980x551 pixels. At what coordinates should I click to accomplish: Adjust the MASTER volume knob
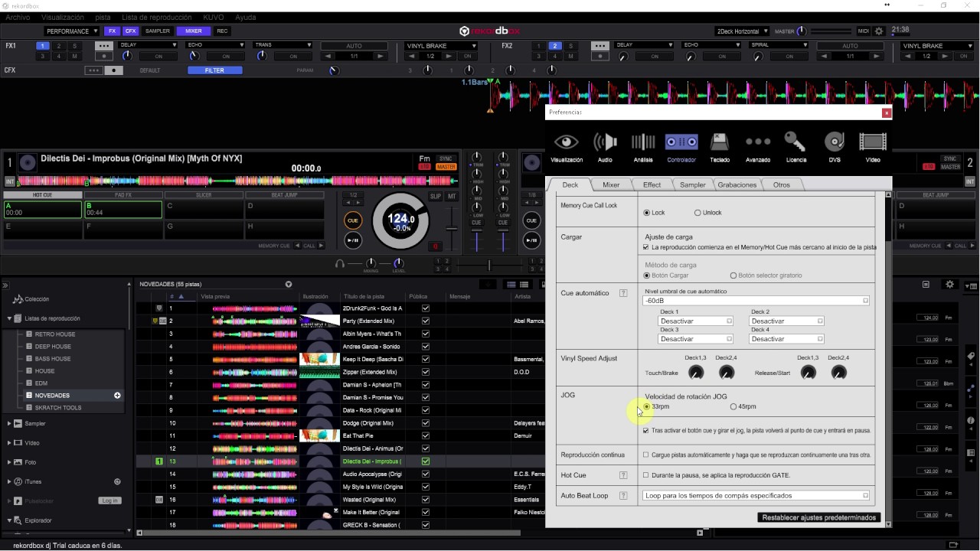pos(802,31)
